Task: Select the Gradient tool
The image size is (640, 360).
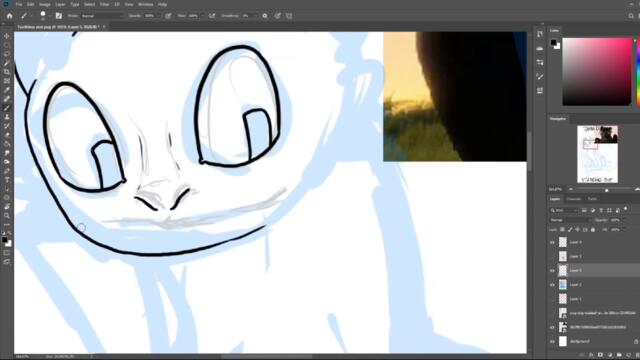Action: pyautogui.click(x=7, y=144)
